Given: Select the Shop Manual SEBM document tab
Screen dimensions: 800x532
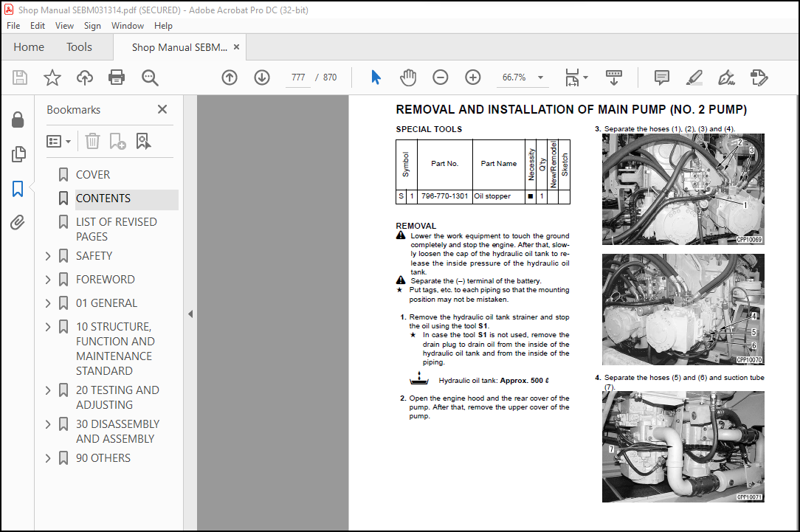Looking at the screenshot, I should point(179,47).
